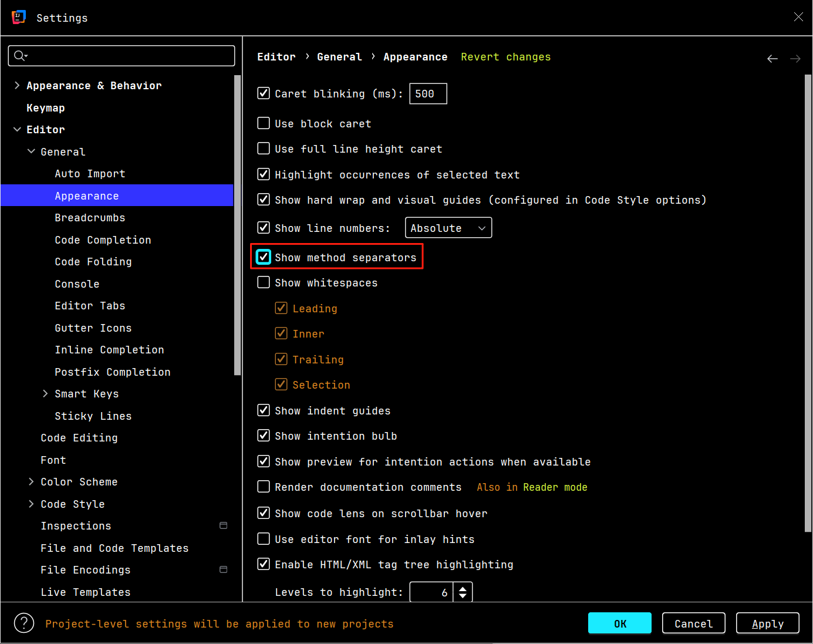Viewport: 813px width, 644px height.
Task: Click the IntelliJ logo in title bar
Action: [19, 18]
